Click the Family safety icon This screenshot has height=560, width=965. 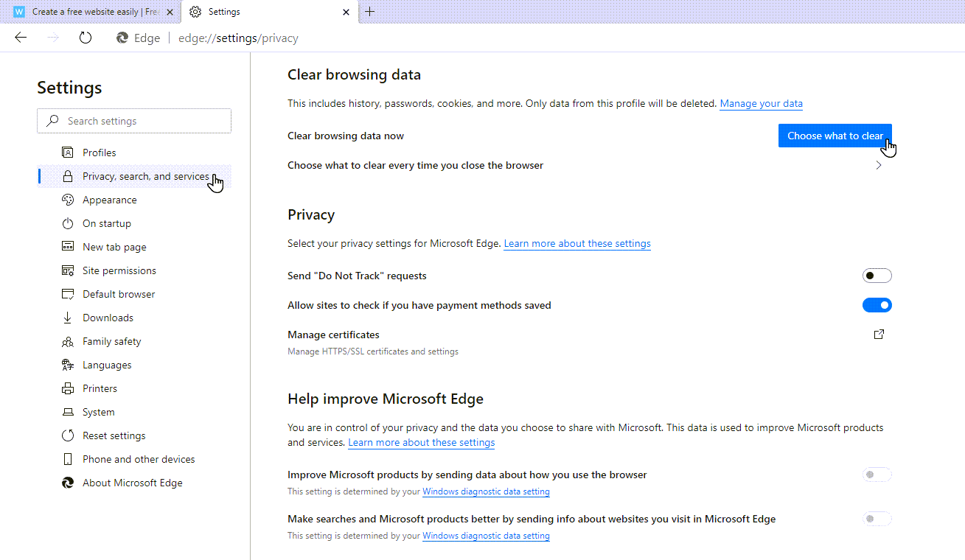68,341
